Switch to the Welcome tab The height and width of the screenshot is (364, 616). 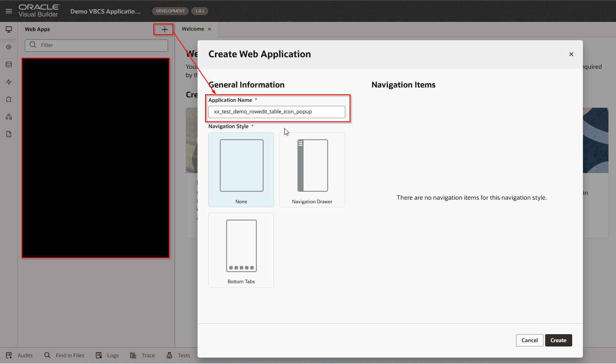193,29
